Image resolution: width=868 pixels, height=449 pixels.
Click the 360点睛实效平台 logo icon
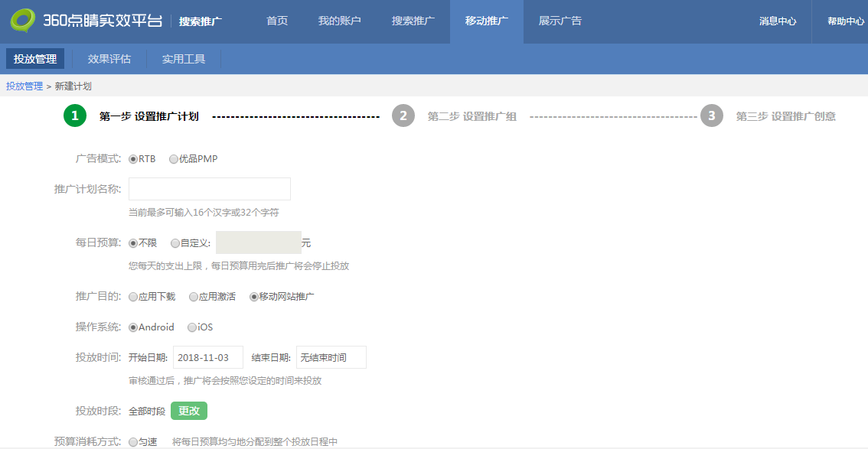click(23, 21)
